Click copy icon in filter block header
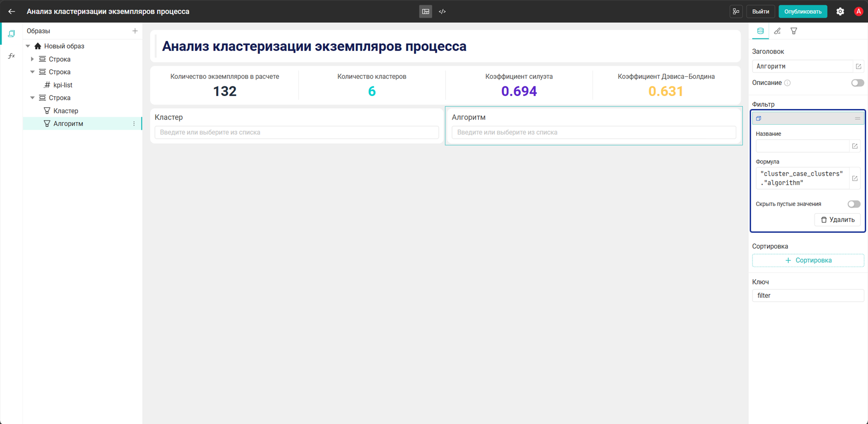Image resolution: width=868 pixels, height=424 pixels. pyautogui.click(x=758, y=119)
